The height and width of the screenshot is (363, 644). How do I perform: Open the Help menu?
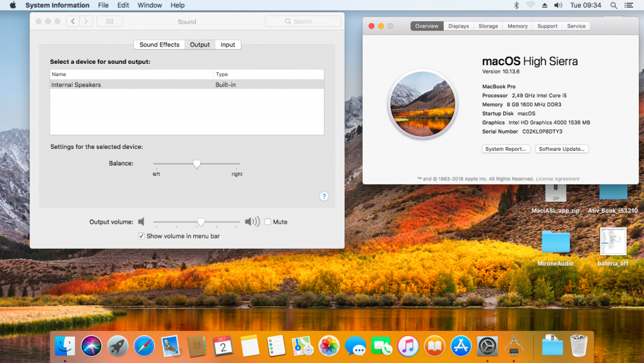178,5
